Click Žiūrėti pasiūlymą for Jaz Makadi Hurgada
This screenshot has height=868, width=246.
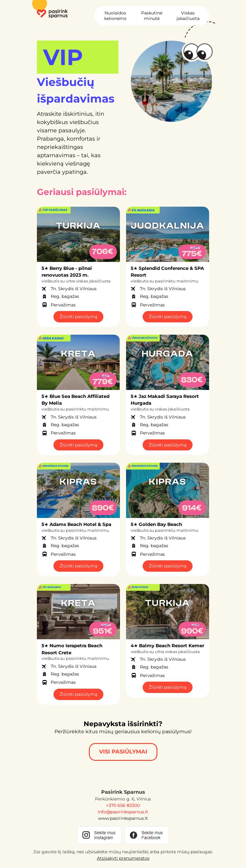167,445
